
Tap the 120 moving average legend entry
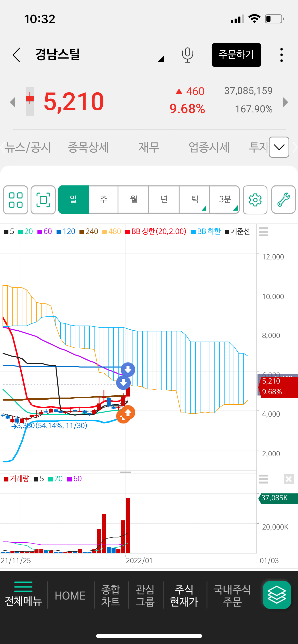point(66,231)
